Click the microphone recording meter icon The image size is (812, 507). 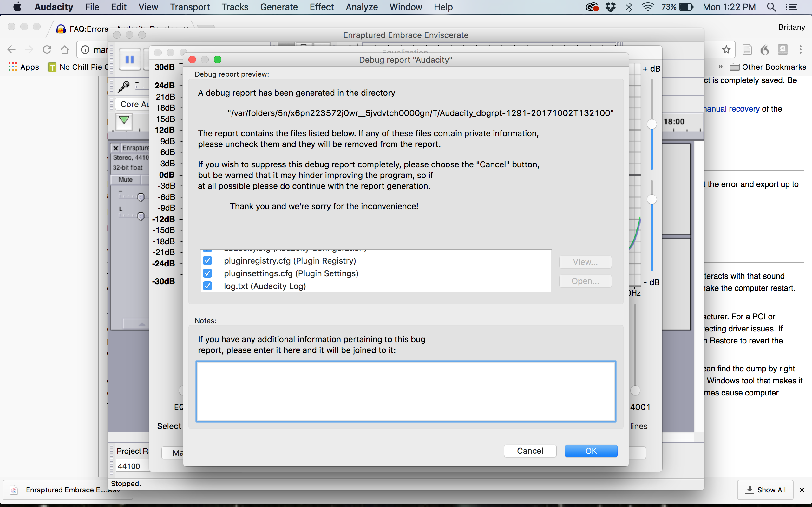124,87
